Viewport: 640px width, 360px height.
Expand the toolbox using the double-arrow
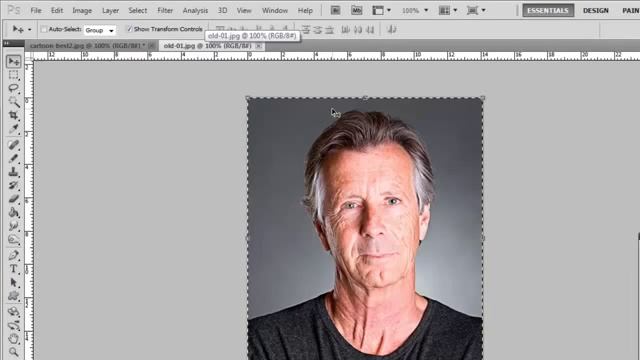pyautogui.click(x=7, y=42)
